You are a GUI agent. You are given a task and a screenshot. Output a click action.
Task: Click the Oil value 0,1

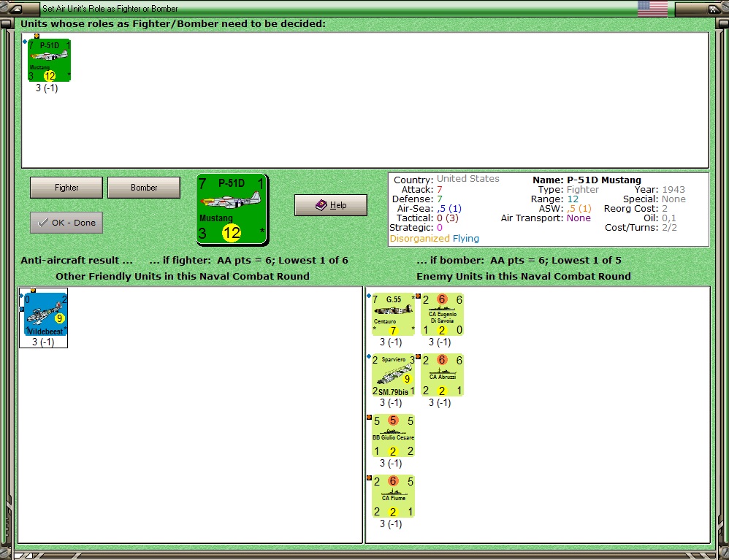pos(669,218)
